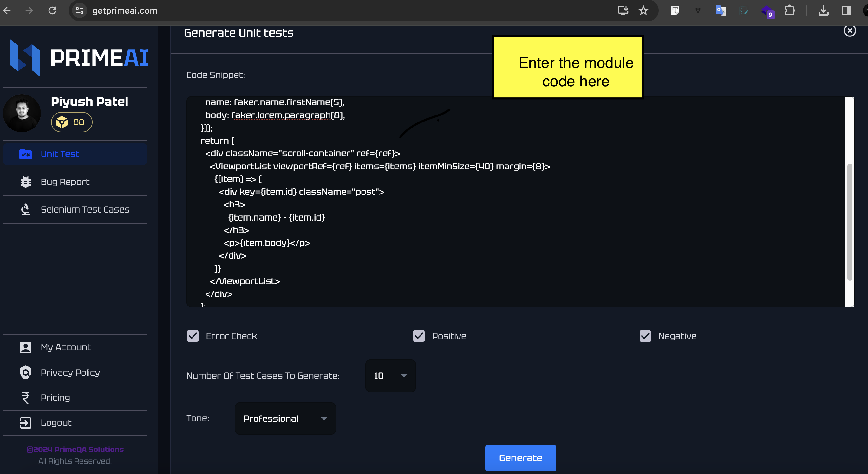868x474 pixels.
Task: Toggle the Positive checkbox
Action: 419,336
